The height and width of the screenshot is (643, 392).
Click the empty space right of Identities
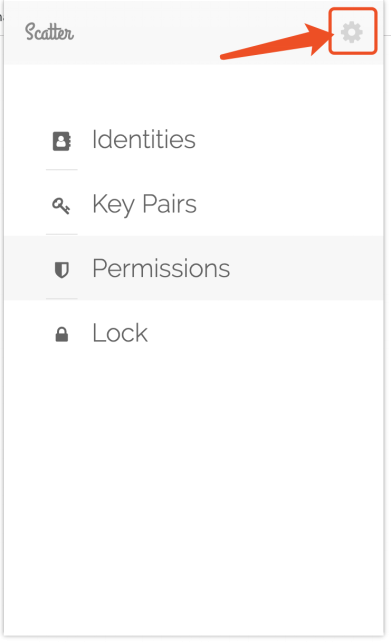pos(289,139)
